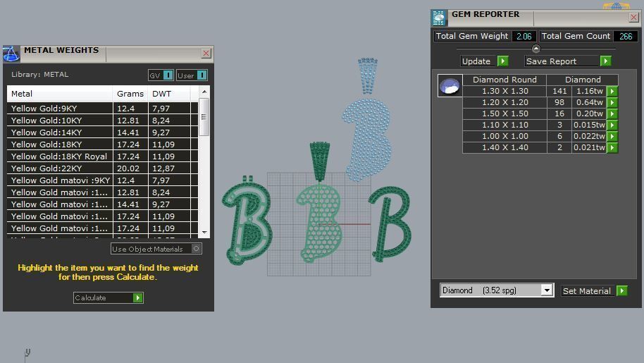The height and width of the screenshot is (363, 644).
Task: Select Yellow Gold:18KY Royal row
Action: click(x=102, y=156)
